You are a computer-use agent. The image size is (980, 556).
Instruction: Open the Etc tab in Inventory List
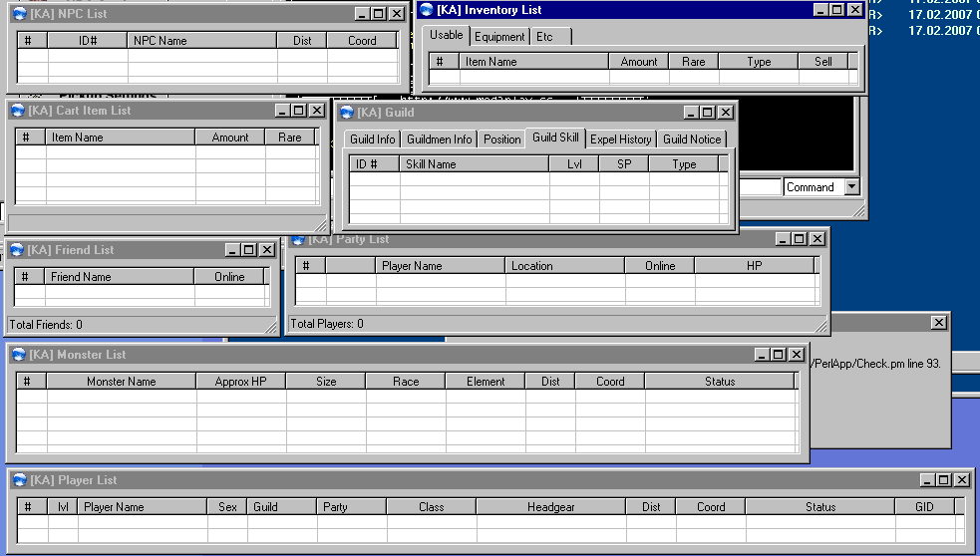click(x=550, y=37)
